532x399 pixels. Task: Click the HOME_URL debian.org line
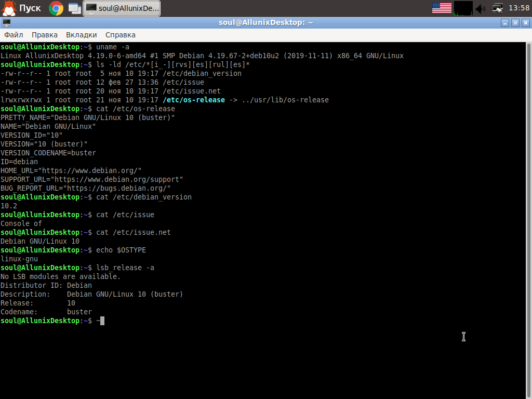point(71,170)
